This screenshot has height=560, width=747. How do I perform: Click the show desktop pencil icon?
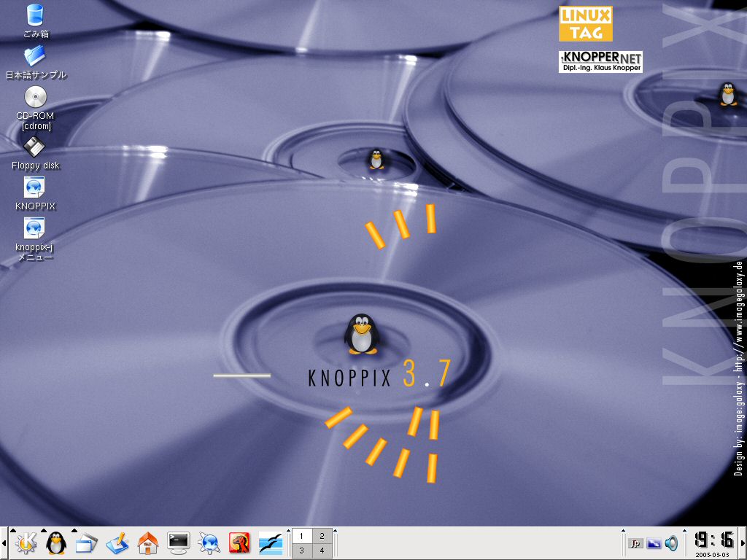point(117,542)
